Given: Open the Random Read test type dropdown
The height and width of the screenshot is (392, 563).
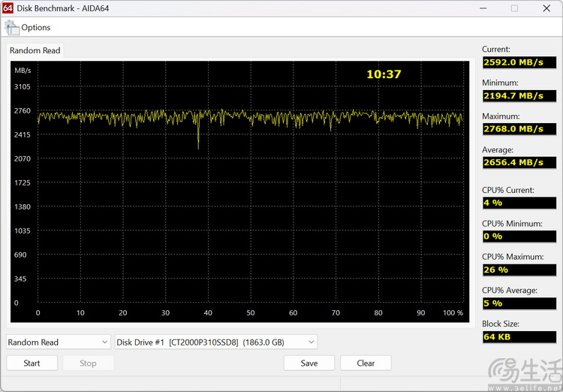Looking at the screenshot, I should [x=58, y=342].
